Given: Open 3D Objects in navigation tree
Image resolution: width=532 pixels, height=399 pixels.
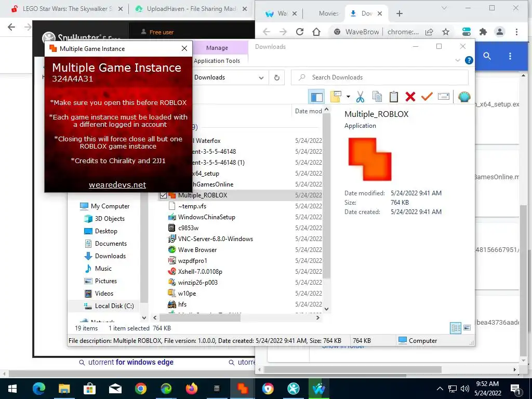Looking at the screenshot, I should tap(110, 219).
